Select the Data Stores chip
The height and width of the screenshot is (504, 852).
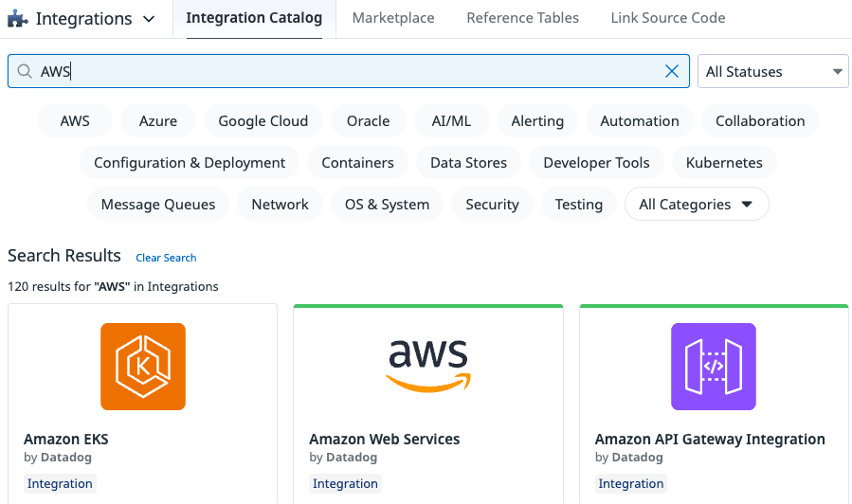click(x=468, y=162)
